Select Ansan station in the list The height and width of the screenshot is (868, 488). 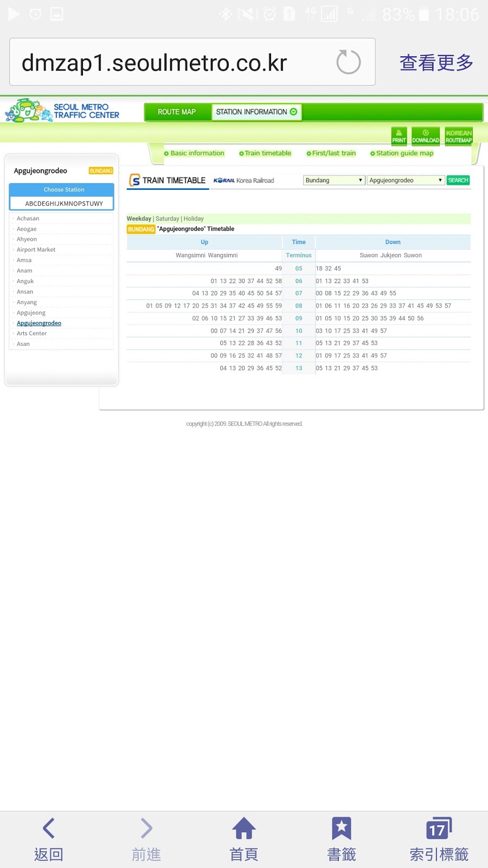pos(25,291)
